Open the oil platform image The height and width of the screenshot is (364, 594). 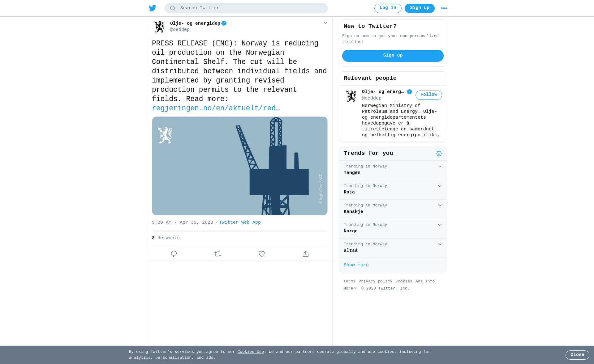(240, 166)
